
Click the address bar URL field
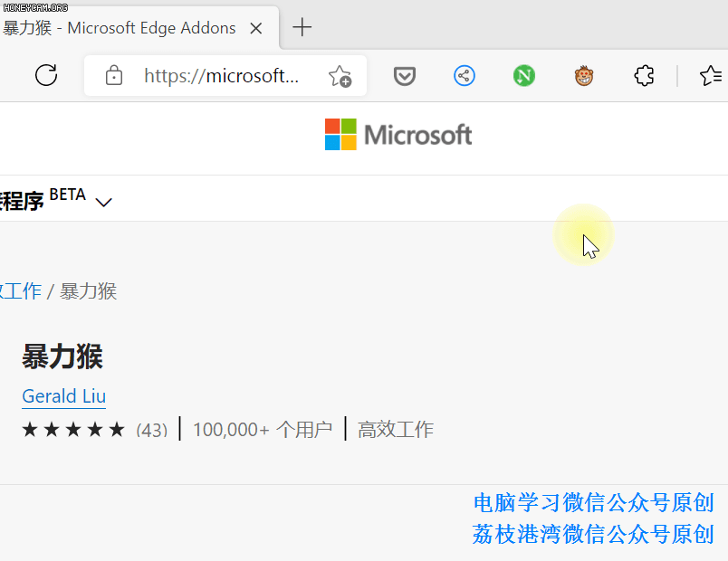coord(221,76)
